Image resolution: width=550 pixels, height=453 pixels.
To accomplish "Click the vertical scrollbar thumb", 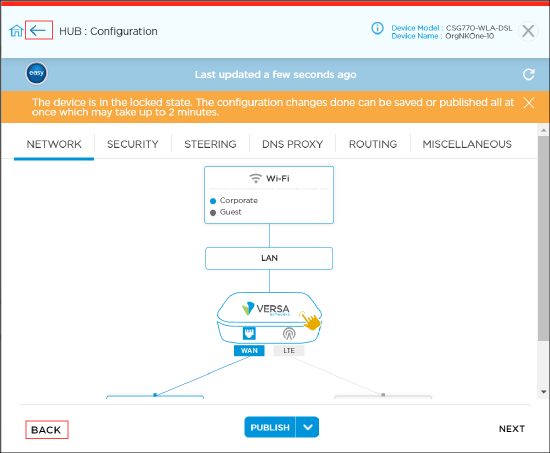I will click(543, 238).
